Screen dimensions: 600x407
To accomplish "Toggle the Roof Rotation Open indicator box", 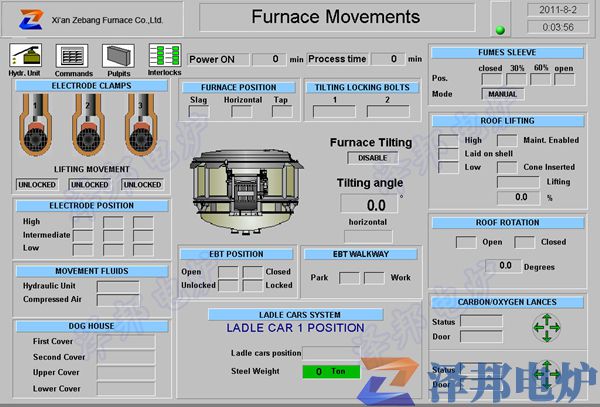I will 466,242.
